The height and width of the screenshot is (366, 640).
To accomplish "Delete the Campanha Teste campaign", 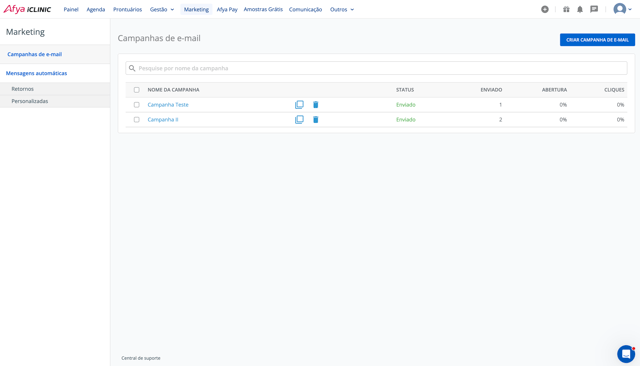I will 316,104.
